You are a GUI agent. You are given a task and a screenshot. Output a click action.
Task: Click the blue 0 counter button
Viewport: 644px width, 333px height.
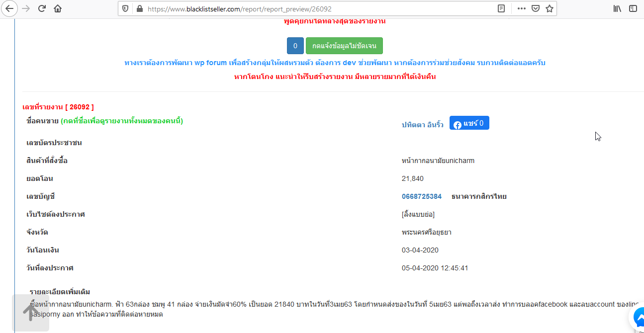tap(295, 46)
